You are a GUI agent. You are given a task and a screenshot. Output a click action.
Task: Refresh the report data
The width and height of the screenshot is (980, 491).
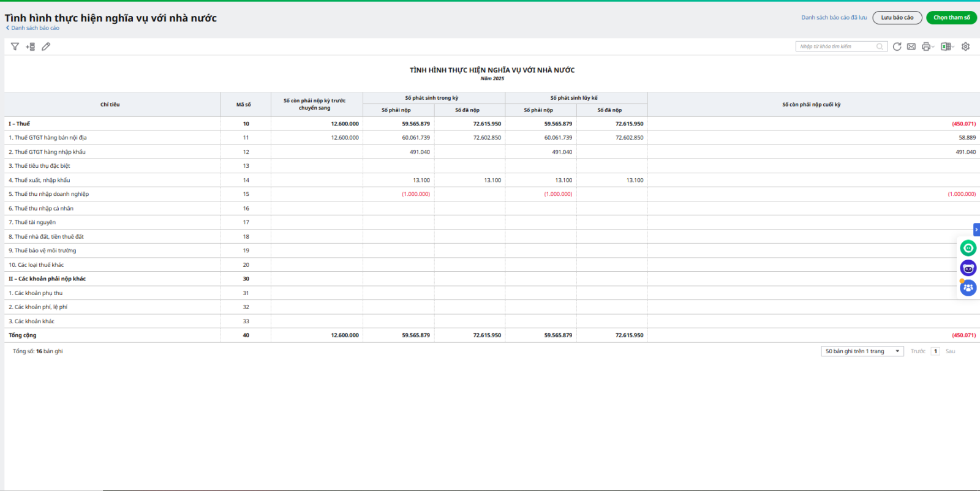(x=897, y=47)
